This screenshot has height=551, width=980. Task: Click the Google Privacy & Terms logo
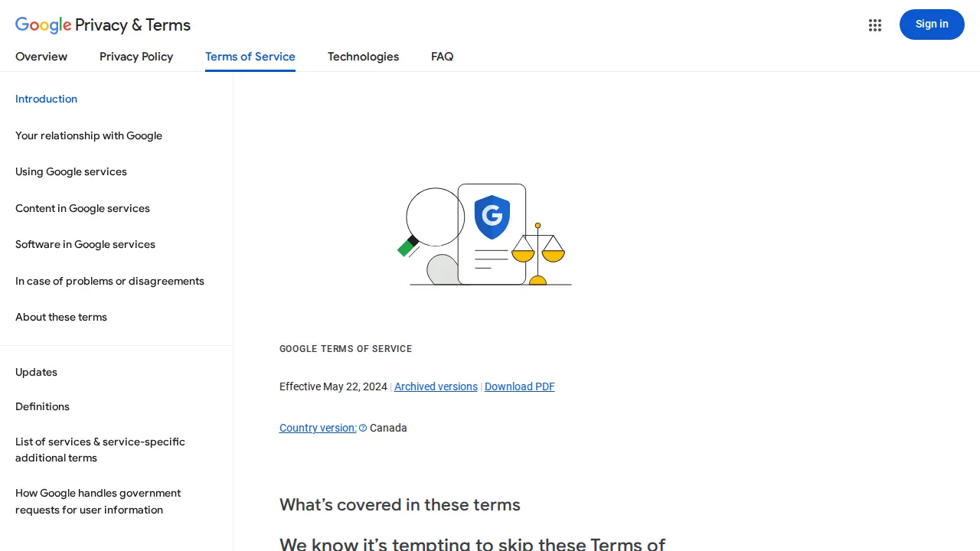click(103, 24)
